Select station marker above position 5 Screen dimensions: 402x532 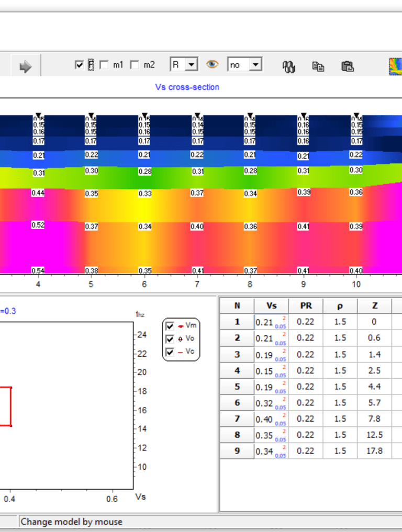coord(91,115)
